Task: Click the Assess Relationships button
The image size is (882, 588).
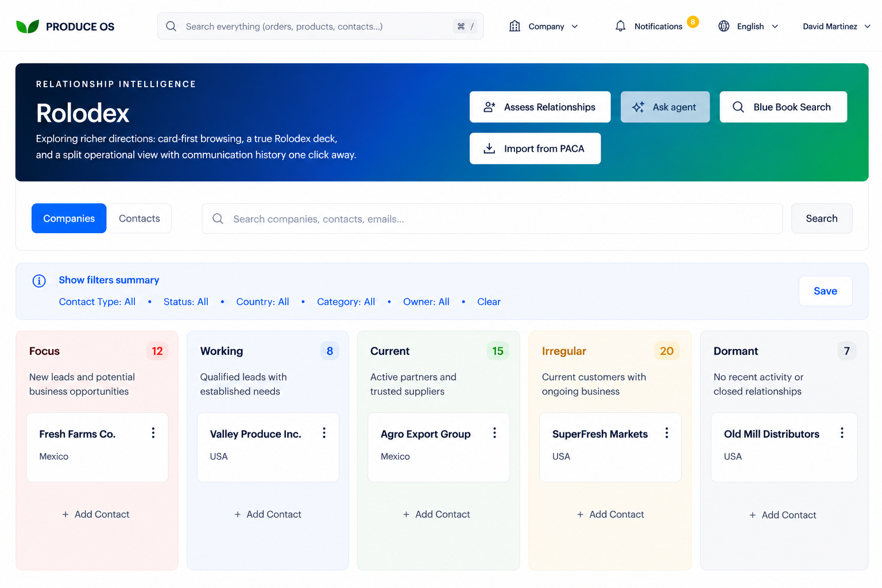Action: tap(540, 107)
